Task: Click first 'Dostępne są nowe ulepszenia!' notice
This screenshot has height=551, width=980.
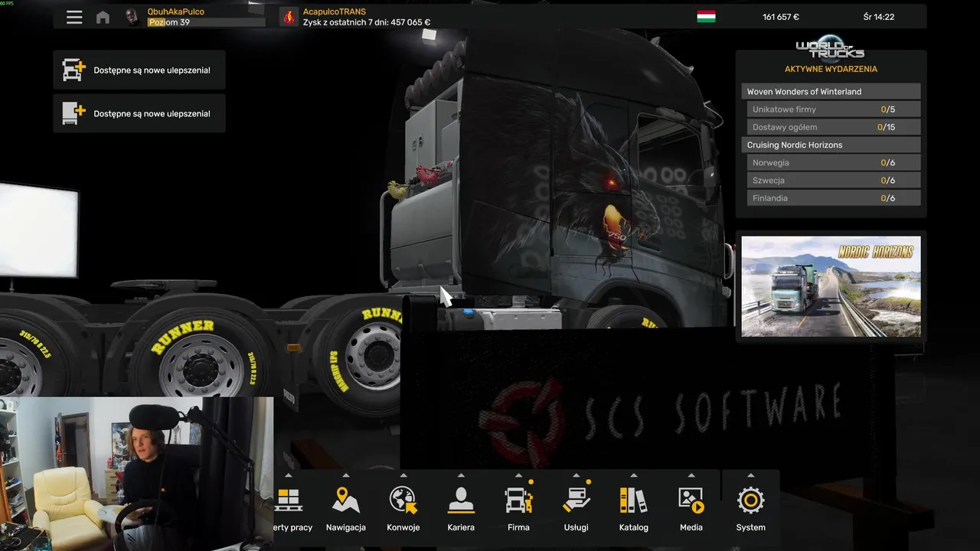Action: [x=139, y=70]
